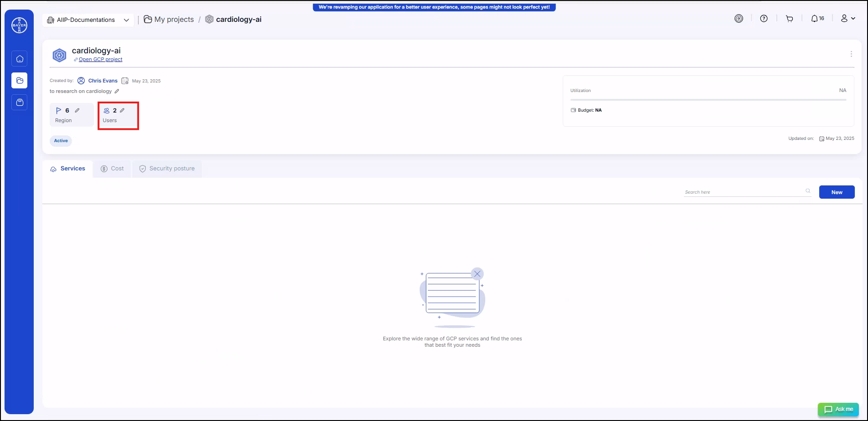Click the New service button
This screenshot has width=868, height=421.
click(837, 192)
